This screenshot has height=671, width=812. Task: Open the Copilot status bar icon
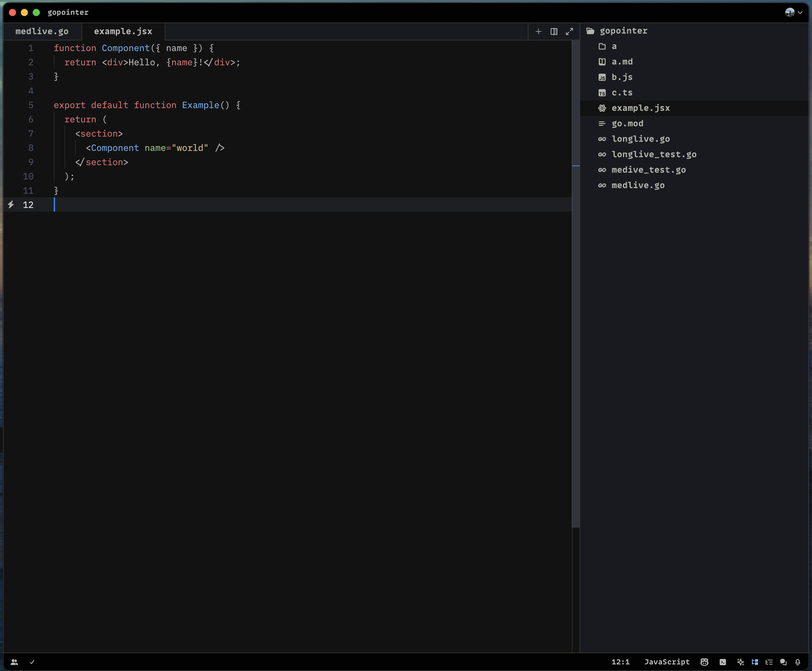tap(704, 662)
